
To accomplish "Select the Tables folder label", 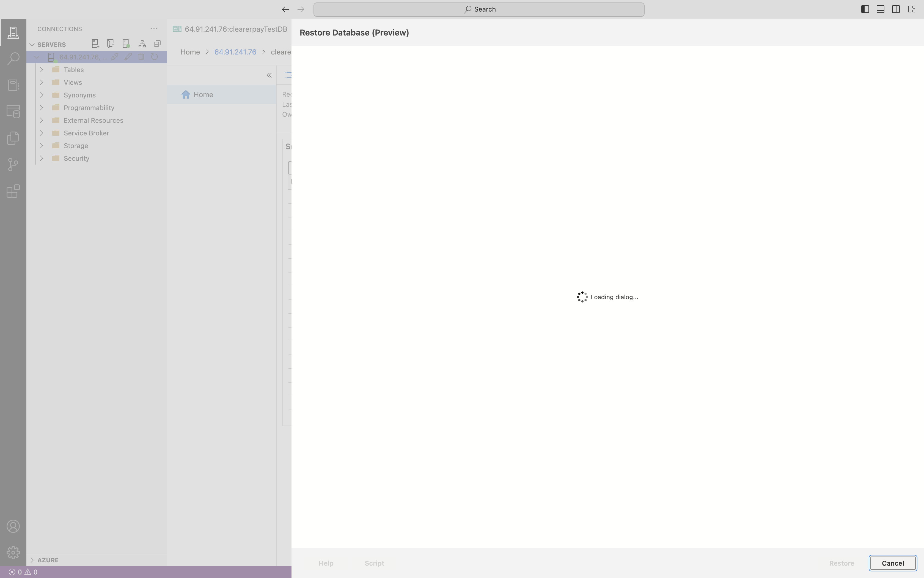I will tap(74, 70).
